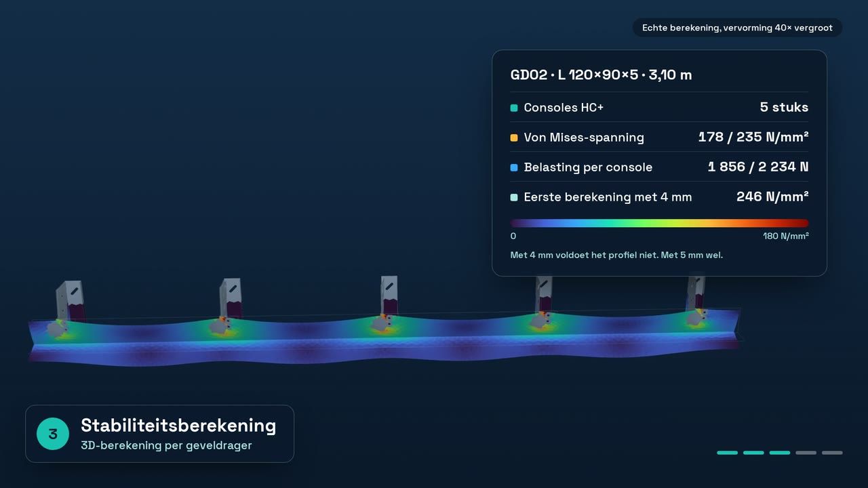Select the second progress step indicator
The width and height of the screenshot is (868, 488).
753,453
